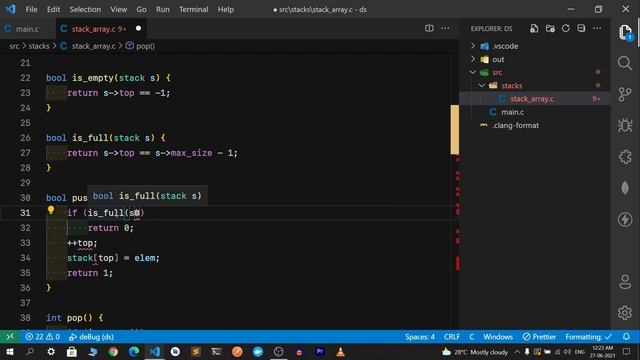Click the New Folder icon in Explorer
This screenshot has height=360, width=640.
coord(550,29)
